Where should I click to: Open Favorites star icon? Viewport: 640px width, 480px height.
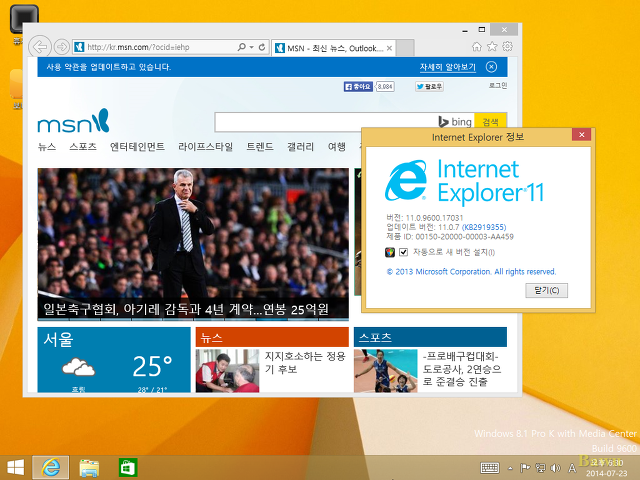pyautogui.click(x=492, y=47)
